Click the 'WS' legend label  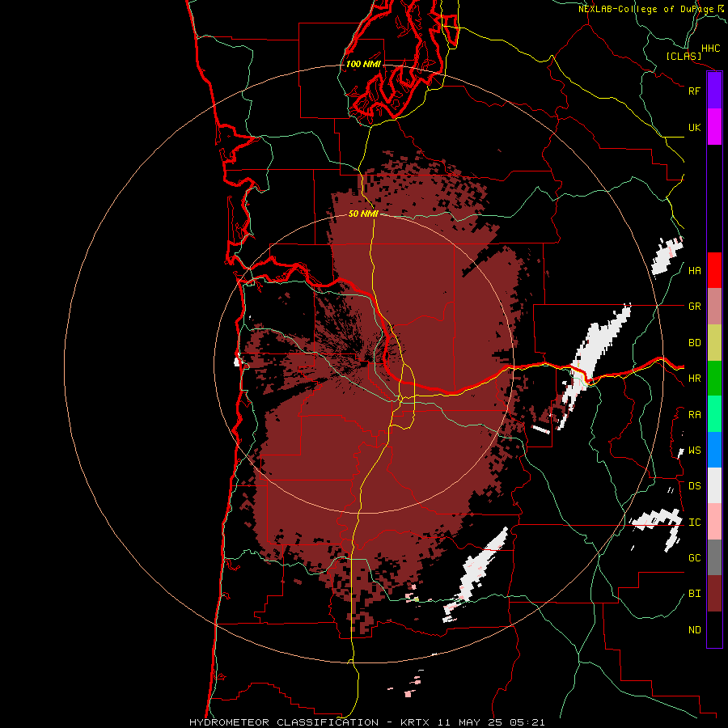tap(694, 451)
